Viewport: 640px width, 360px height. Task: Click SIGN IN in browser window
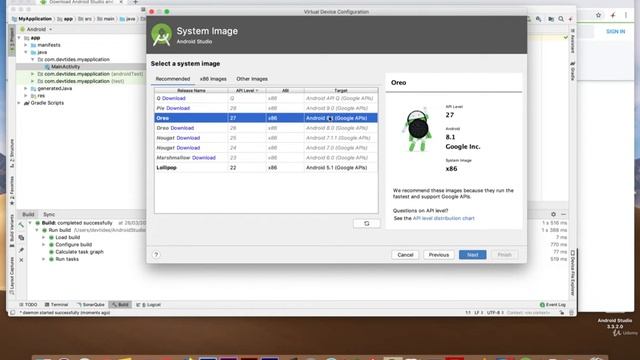[616, 31]
